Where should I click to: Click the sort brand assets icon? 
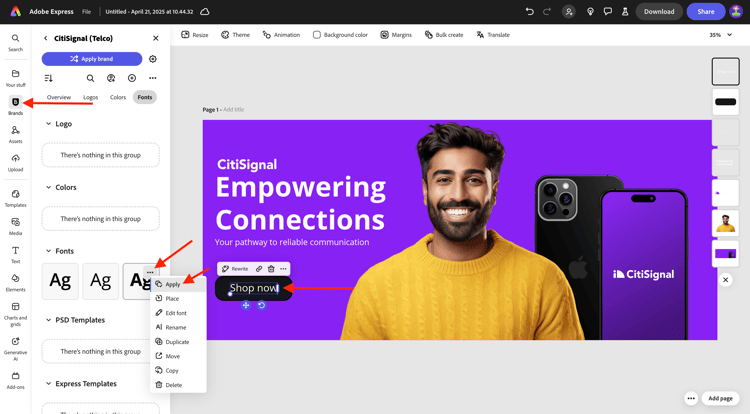[48, 78]
